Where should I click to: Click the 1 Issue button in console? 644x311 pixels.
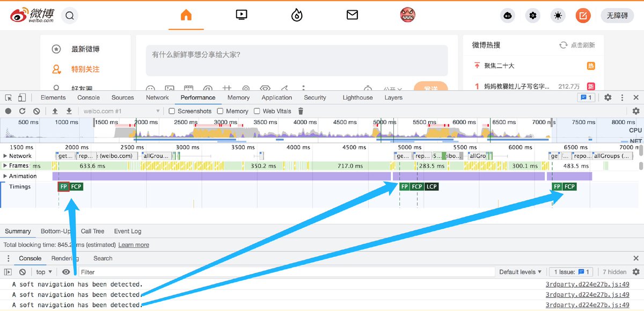pos(572,272)
